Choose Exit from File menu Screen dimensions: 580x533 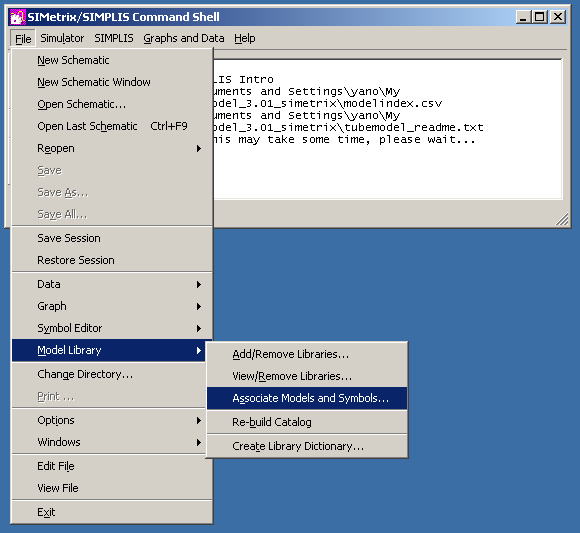pyautogui.click(x=112, y=512)
